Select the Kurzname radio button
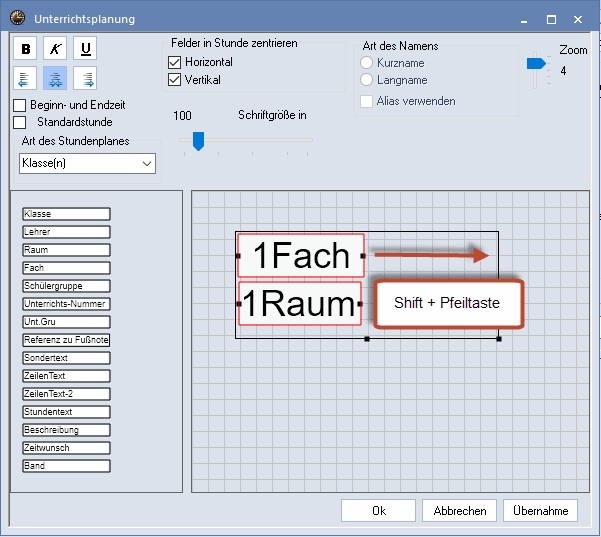 pos(366,62)
